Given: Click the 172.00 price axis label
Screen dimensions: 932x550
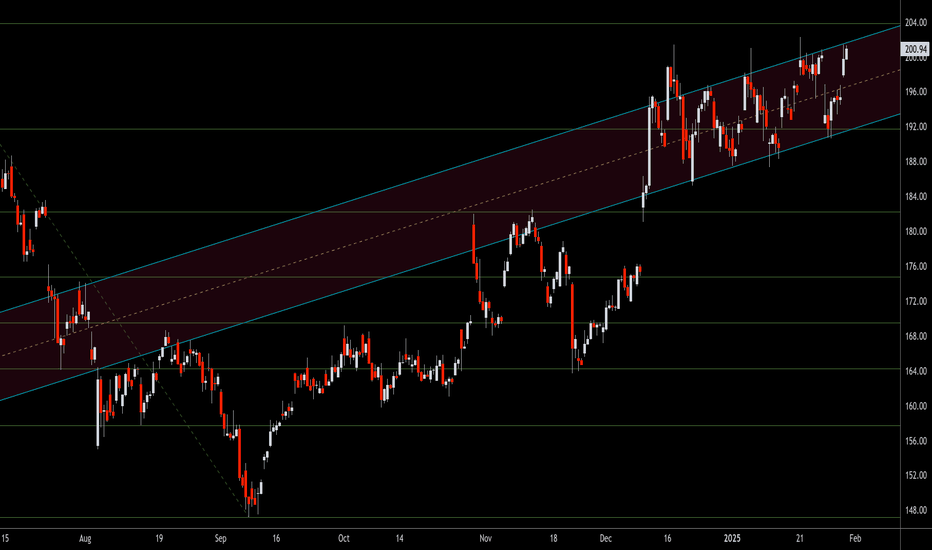Looking at the screenshot, I should pos(915,301).
